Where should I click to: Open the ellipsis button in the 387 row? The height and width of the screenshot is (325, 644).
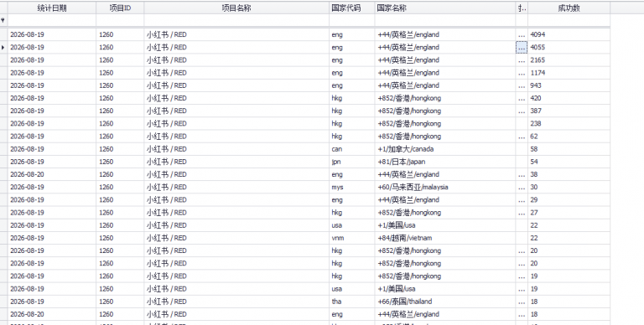point(522,111)
